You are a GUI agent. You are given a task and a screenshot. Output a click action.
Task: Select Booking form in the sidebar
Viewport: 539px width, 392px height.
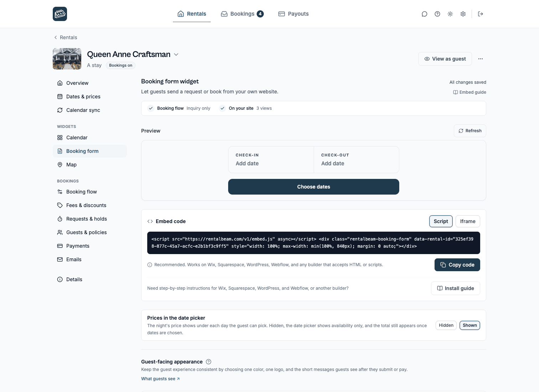tap(90, 151)
